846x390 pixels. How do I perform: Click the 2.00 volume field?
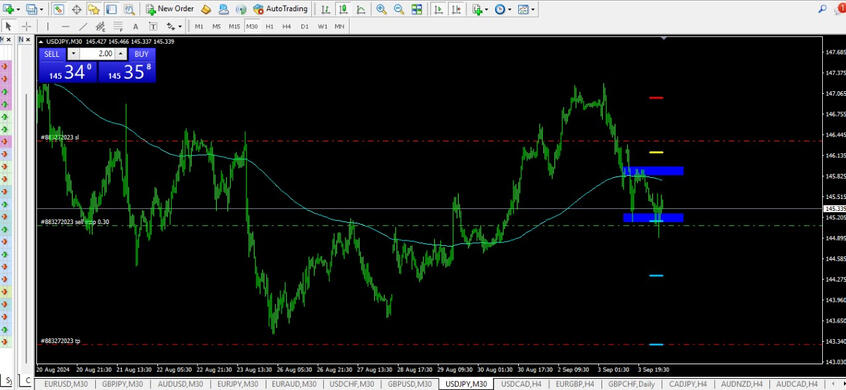[98, 54]
